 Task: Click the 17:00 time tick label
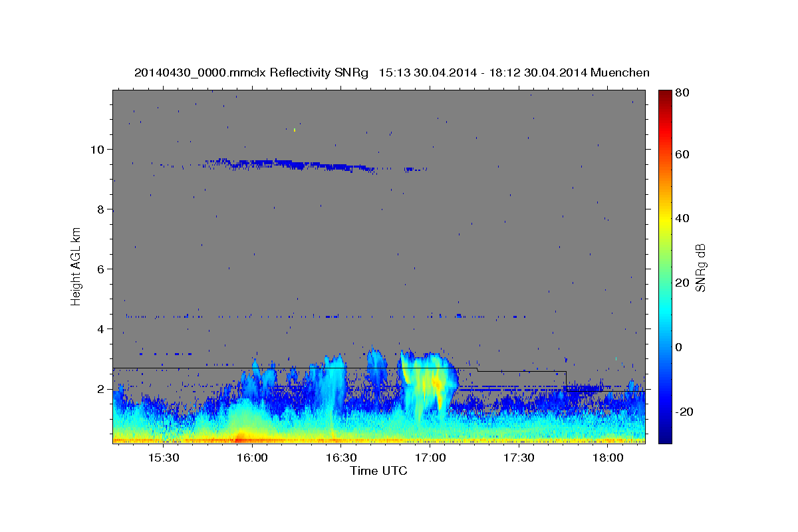click(x=430, y=458)
